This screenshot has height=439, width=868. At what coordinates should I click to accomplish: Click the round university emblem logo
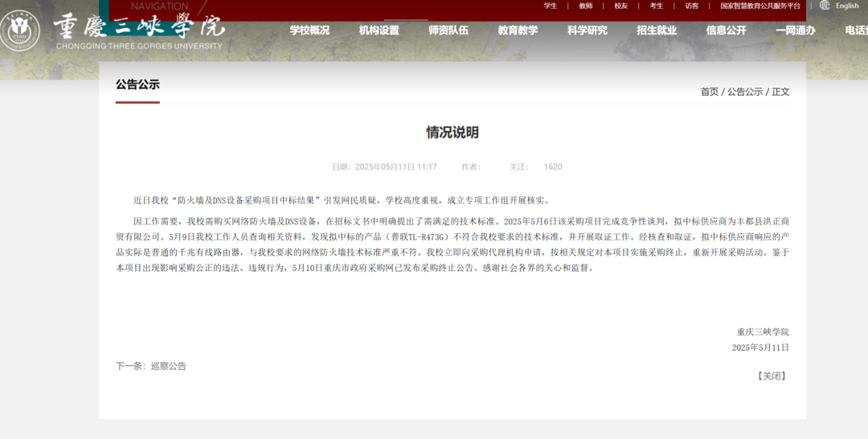pos(19,31)
